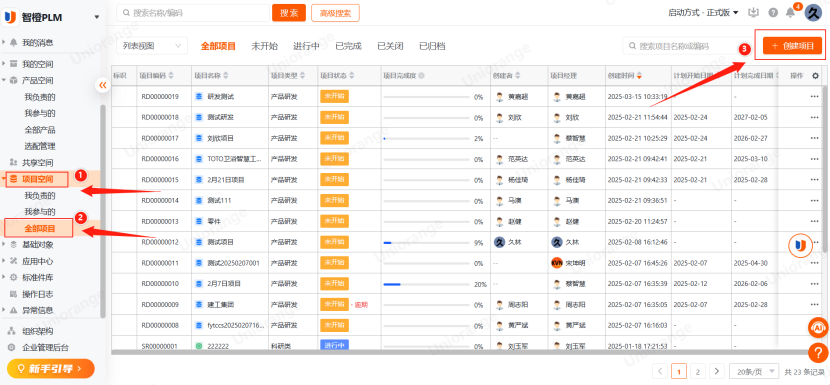Open the 启动方式·正式版 dropdown

[x=703, y=13]
